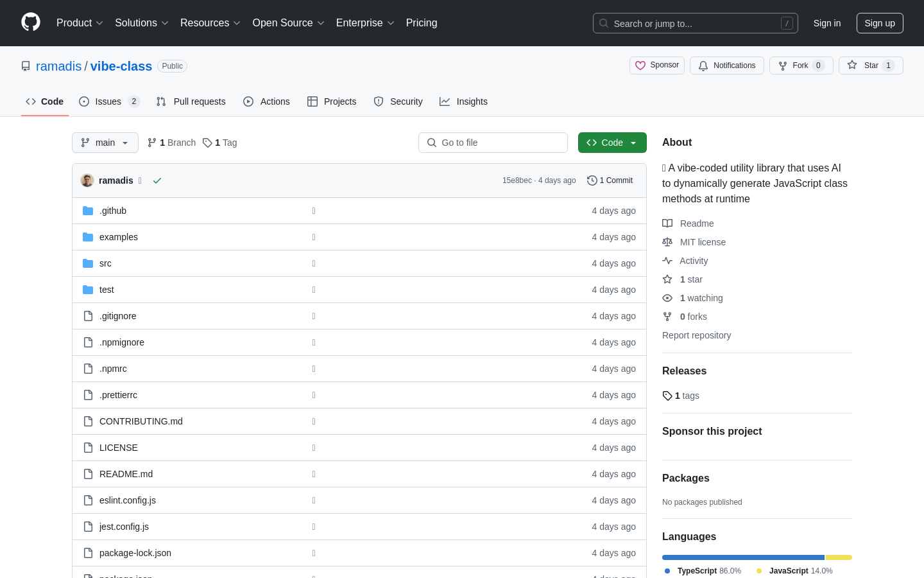This screenshot has width=924, height=578.
Task: Expand the Product menu
Action: [x=80, y=23]
